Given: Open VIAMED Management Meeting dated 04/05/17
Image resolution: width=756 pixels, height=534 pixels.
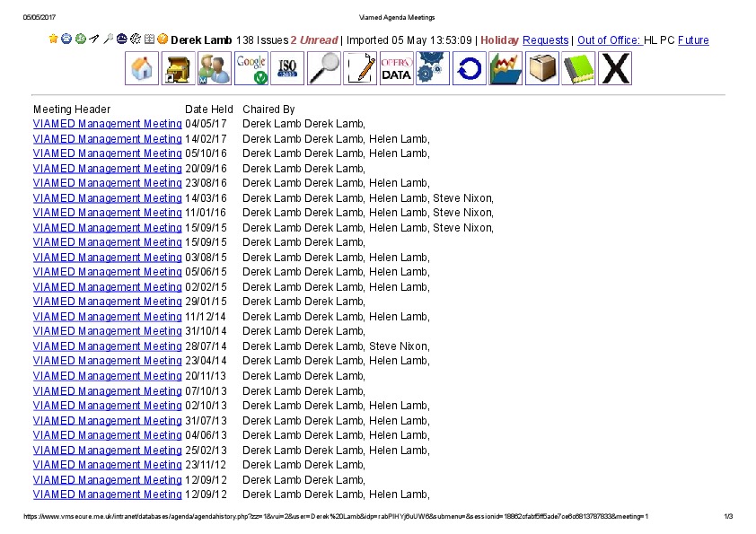Looking at the screenshot, I should pyautogui.click(x=107, y=124).
